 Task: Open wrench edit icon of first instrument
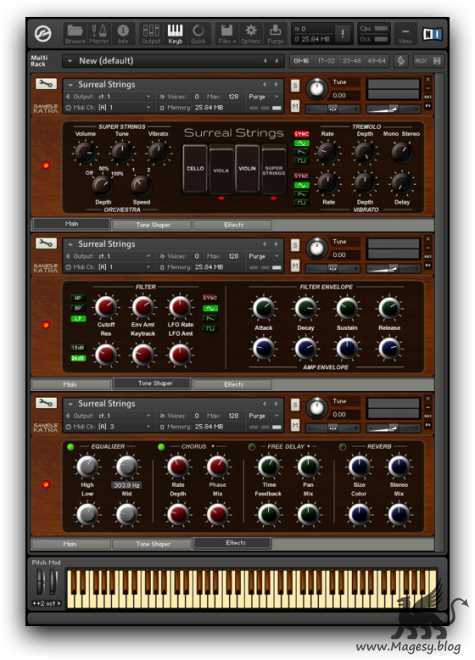46,84
